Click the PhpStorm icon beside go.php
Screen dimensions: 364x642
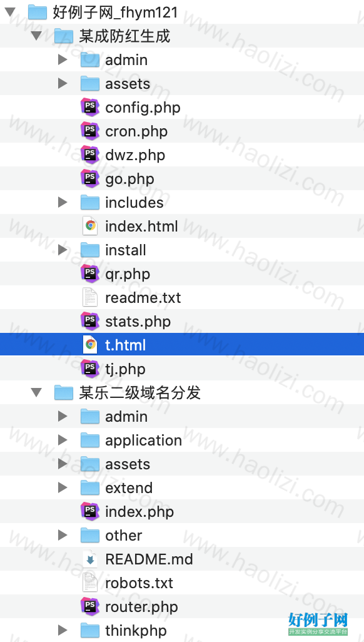[x=90, y=178]
